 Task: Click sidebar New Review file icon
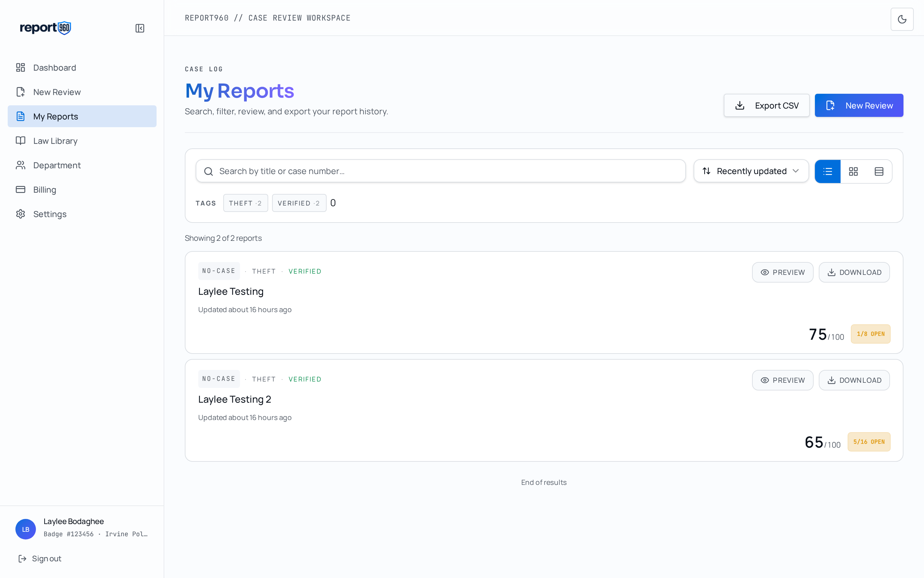coord(21,92)
